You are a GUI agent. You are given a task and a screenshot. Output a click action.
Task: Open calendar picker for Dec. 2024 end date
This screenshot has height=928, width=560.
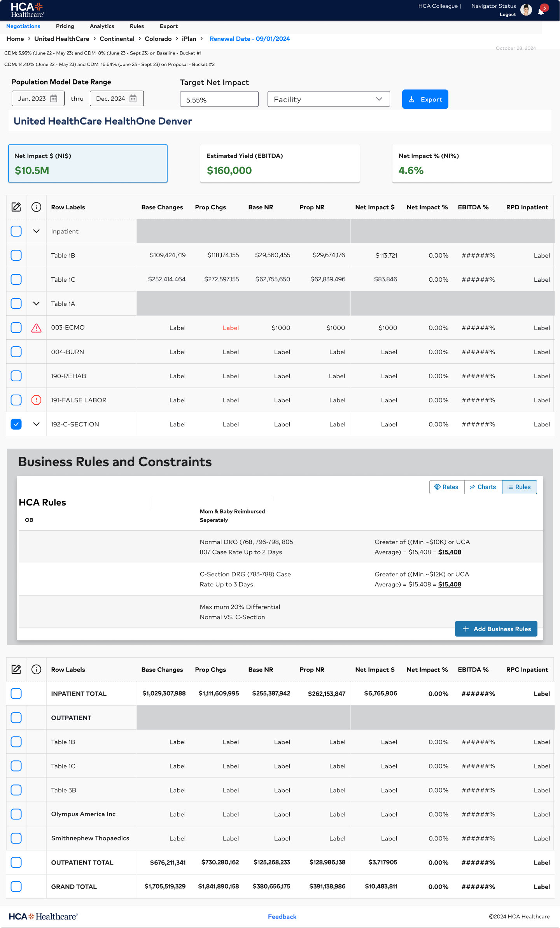coord(133,98)
